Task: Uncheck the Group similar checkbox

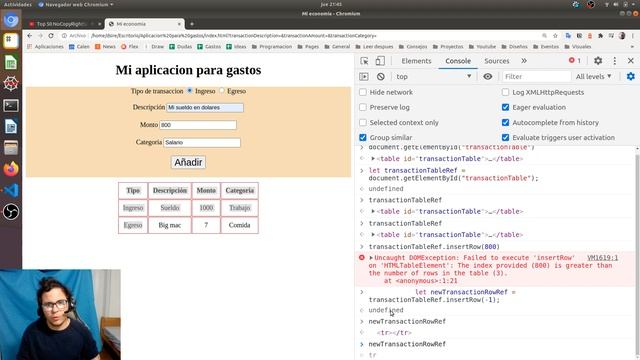Action: [362, 138]
